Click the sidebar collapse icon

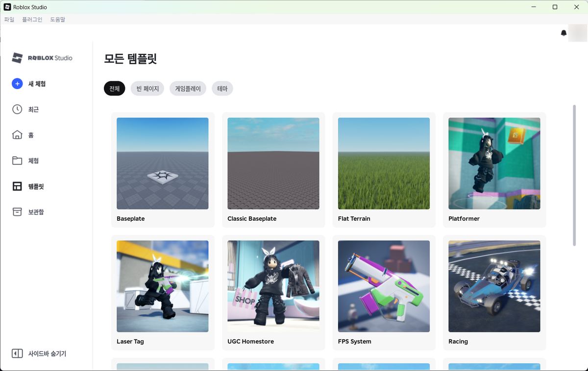(x=17, y=353)
